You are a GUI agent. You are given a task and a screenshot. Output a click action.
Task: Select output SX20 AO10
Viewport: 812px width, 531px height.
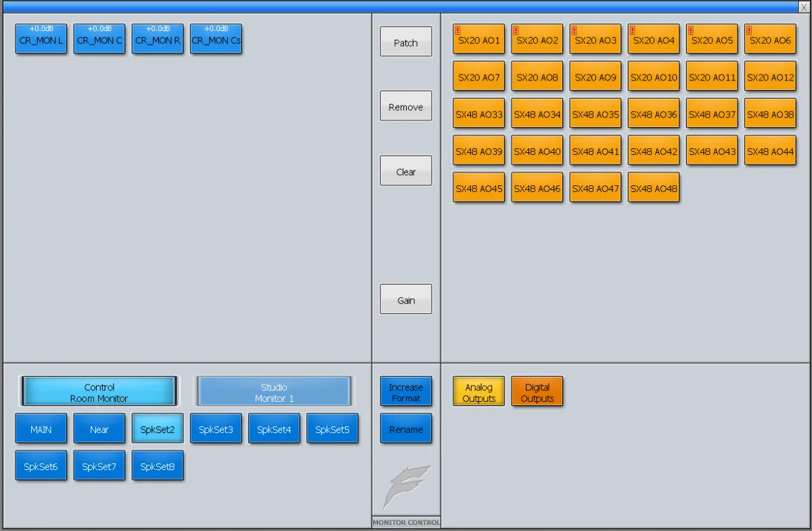pos(654,76)
